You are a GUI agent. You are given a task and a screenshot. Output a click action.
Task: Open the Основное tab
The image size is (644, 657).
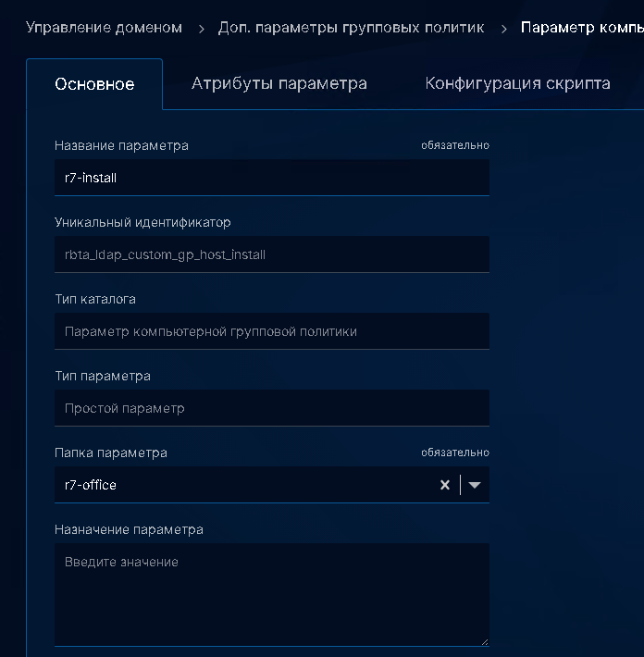[94, 84]
